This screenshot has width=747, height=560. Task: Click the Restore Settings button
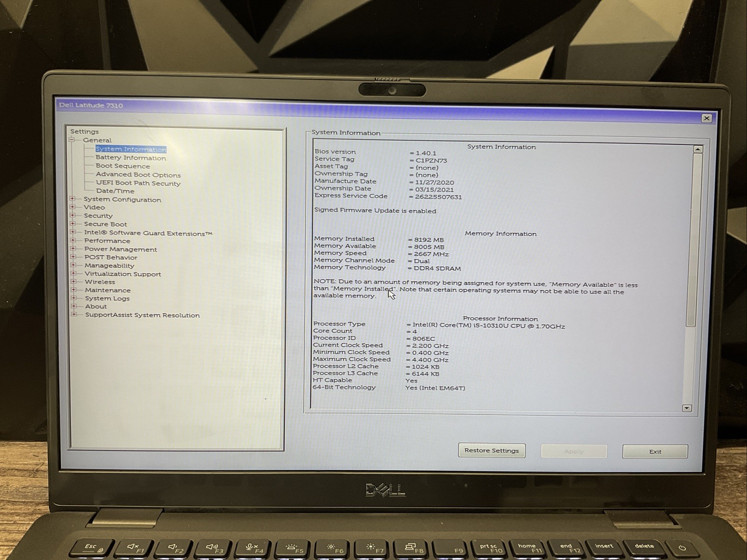pyautogui.click(x=491, y=451)
